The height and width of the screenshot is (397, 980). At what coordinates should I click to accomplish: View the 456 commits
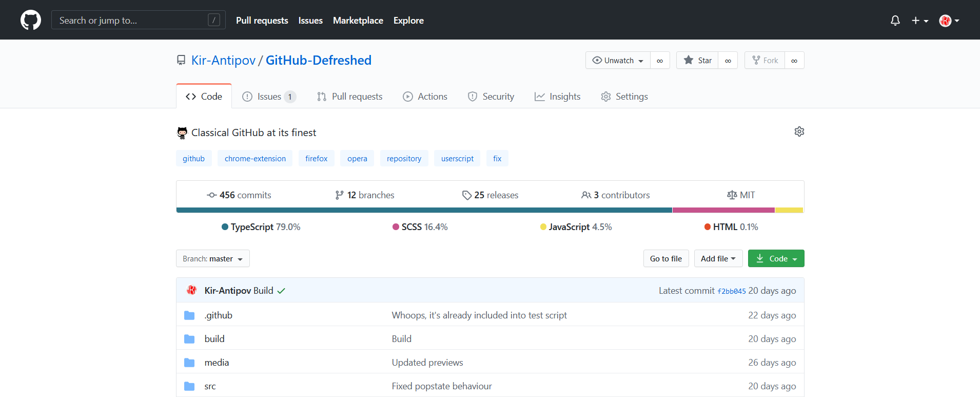[x=239, y=195]
